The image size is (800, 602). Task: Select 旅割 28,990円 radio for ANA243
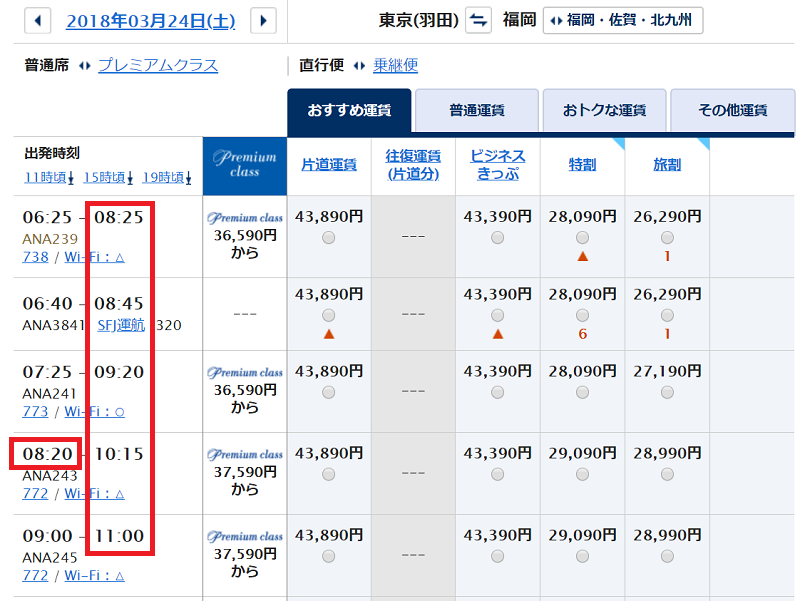[667, 474]
